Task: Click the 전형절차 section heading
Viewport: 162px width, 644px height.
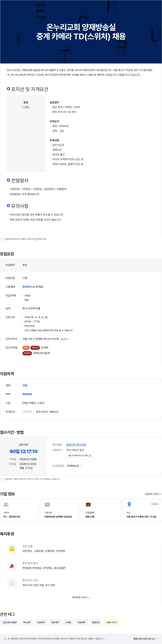Action: (x=20, y=180)
